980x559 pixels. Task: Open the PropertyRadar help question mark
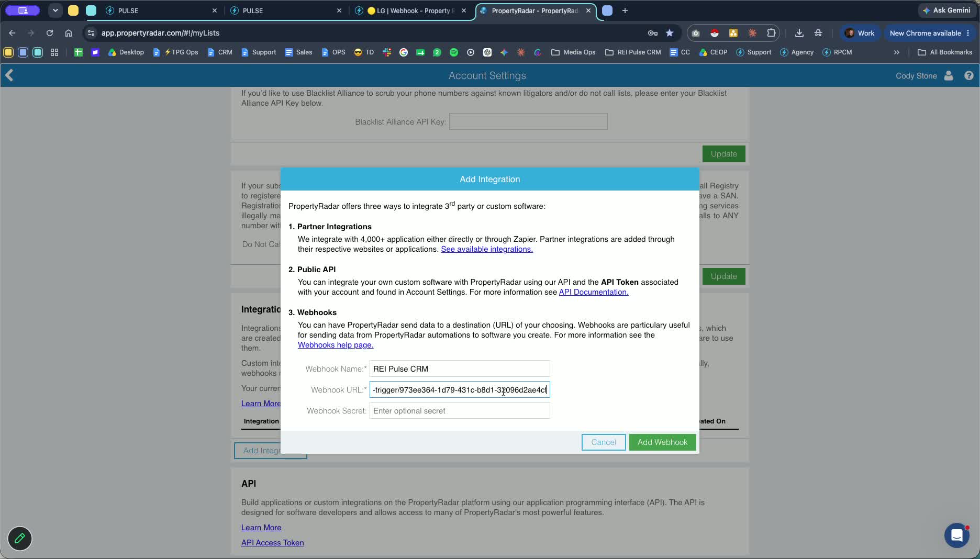(x=969, y=76)
